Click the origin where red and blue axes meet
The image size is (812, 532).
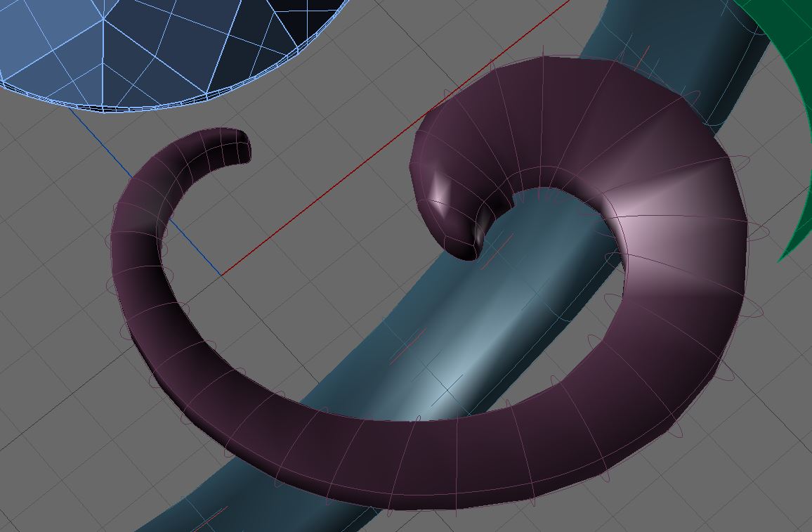(222, 275)
